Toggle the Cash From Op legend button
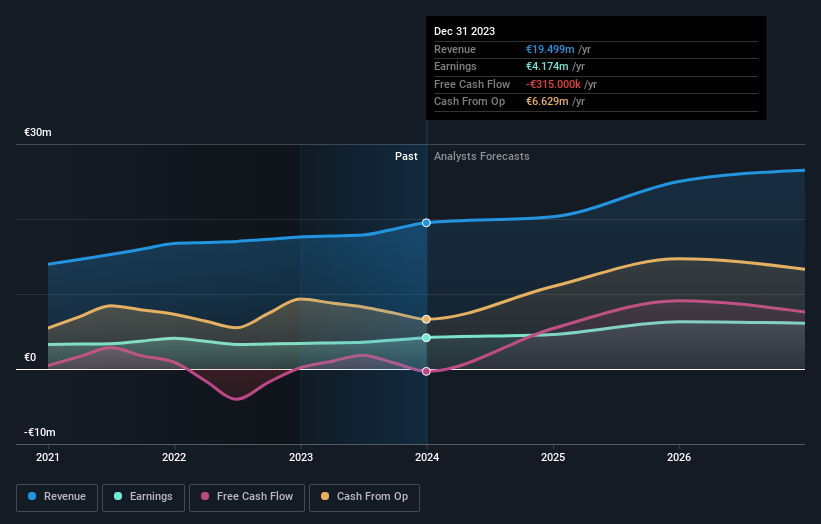Screen dimensions: 821x524 (364, 497)
